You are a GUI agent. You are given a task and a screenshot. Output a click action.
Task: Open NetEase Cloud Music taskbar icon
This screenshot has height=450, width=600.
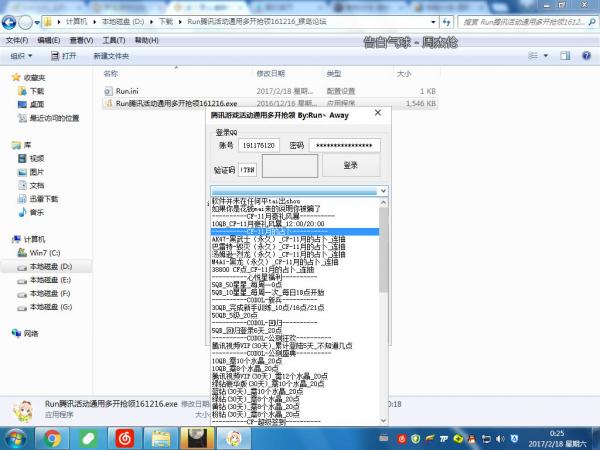click(125, 439)
